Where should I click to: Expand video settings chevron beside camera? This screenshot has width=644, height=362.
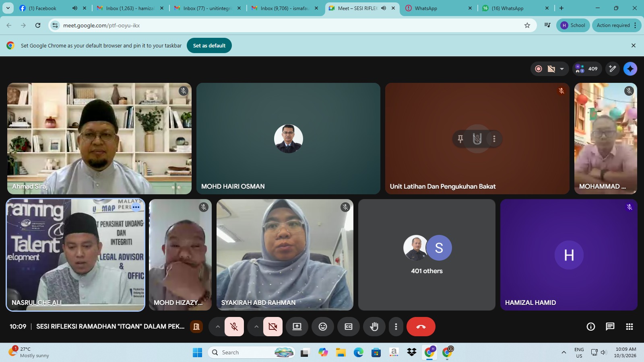256,327
